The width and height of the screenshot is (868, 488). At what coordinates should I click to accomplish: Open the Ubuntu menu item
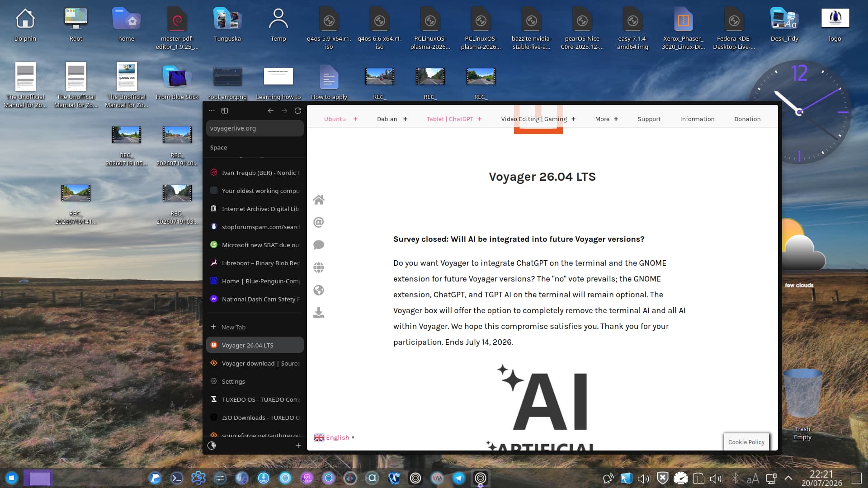click(x=335, y=119)
